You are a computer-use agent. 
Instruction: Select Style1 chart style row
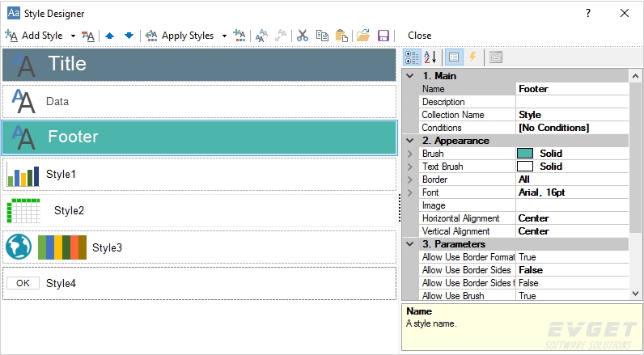tap(199, 175)
